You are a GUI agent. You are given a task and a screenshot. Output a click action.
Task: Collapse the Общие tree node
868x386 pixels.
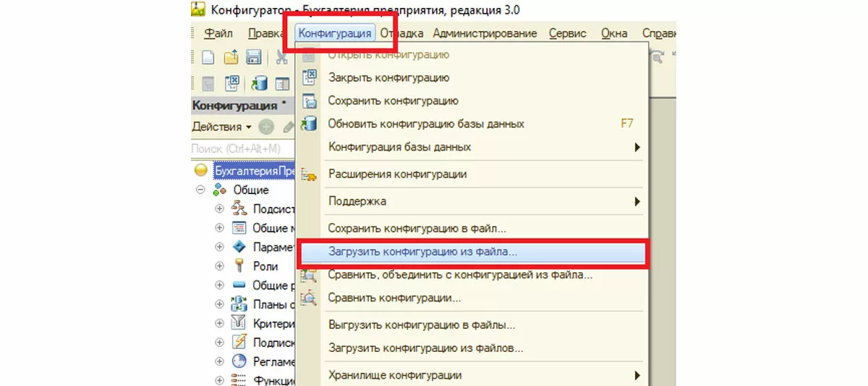(201, 190)
